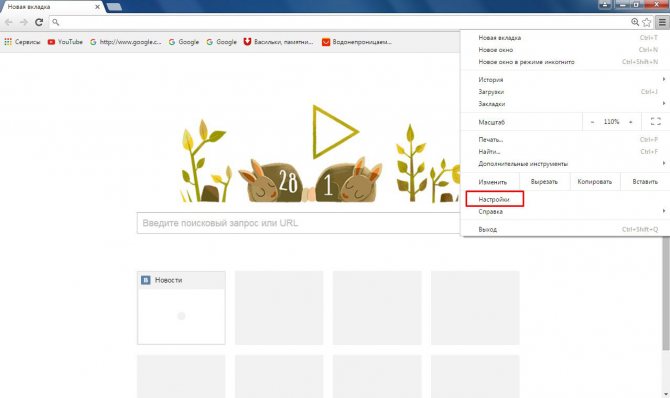Screen dimensions: 670x398
Task: Open the Васильки bookmark with red icon
Action: [x=278, y=42]
